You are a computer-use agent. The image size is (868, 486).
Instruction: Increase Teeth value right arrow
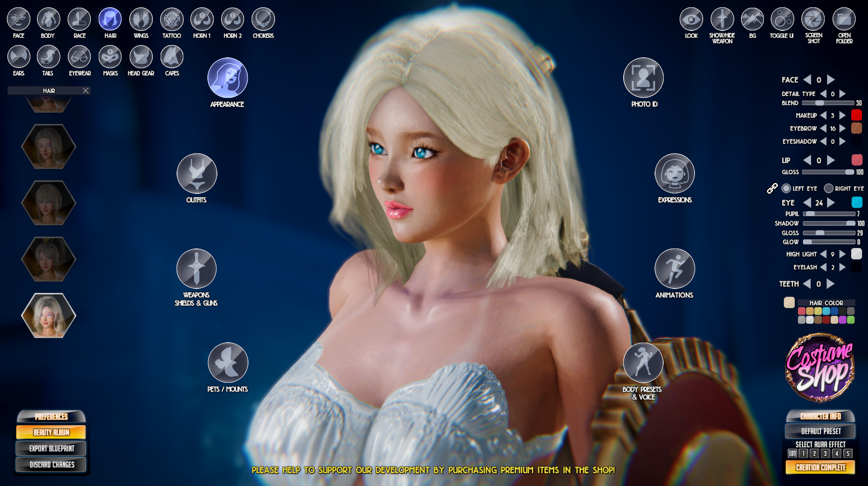(x=831, y=284)
